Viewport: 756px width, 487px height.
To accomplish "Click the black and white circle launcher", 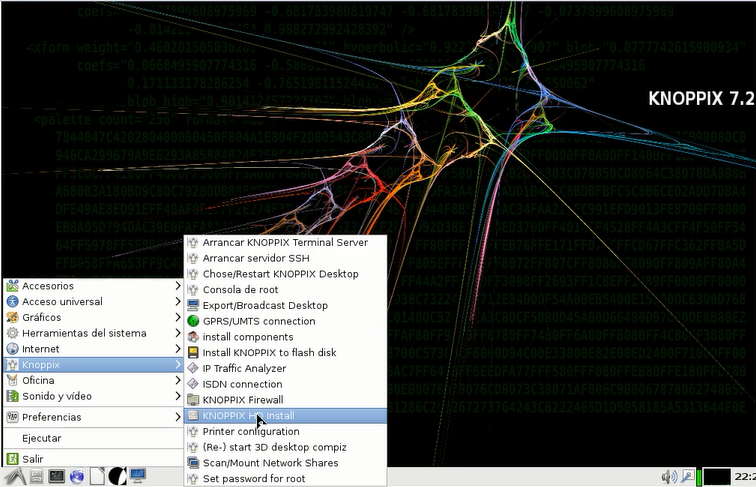I will tap(118, 476).
